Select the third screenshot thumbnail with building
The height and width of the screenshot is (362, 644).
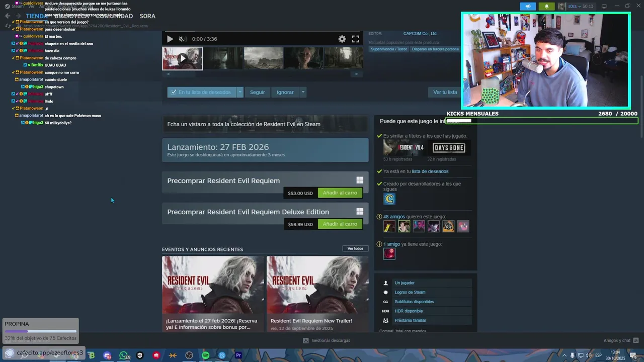coord(264,58)
